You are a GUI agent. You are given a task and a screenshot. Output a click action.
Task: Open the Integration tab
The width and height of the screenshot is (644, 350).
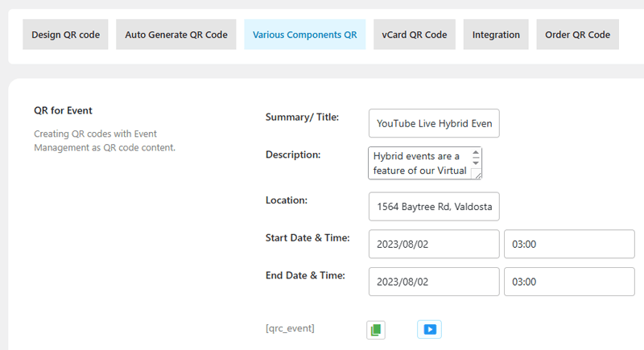(x=496, y=35)
